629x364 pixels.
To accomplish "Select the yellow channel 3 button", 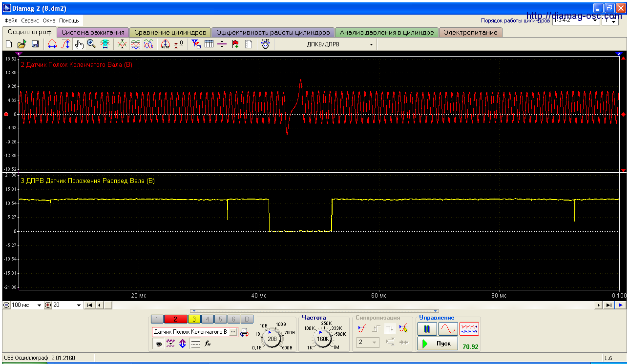I will point(193,320).
